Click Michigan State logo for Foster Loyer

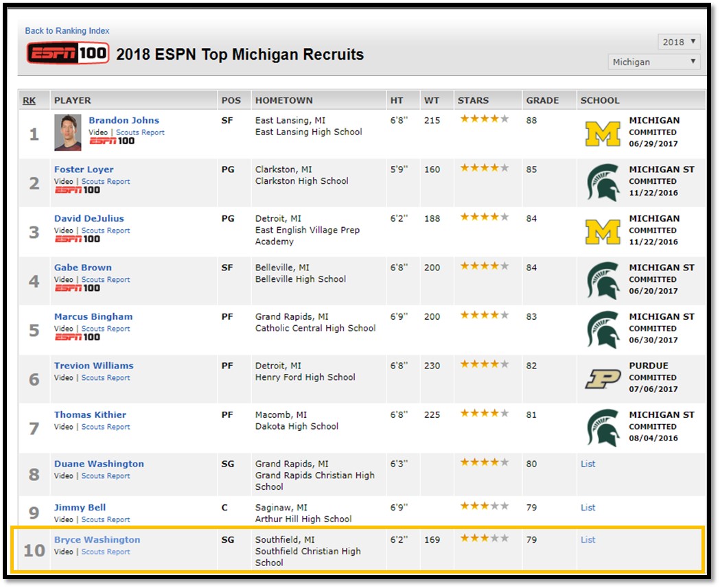tap(603, 183)
